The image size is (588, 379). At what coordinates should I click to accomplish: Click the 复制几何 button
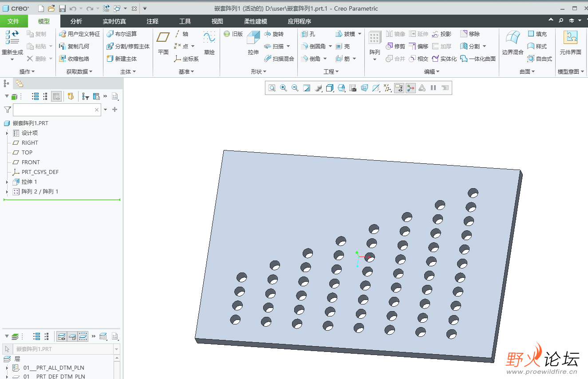point(74,46)
